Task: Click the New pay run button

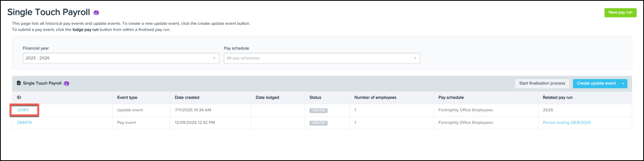Action: click(620, 12)
